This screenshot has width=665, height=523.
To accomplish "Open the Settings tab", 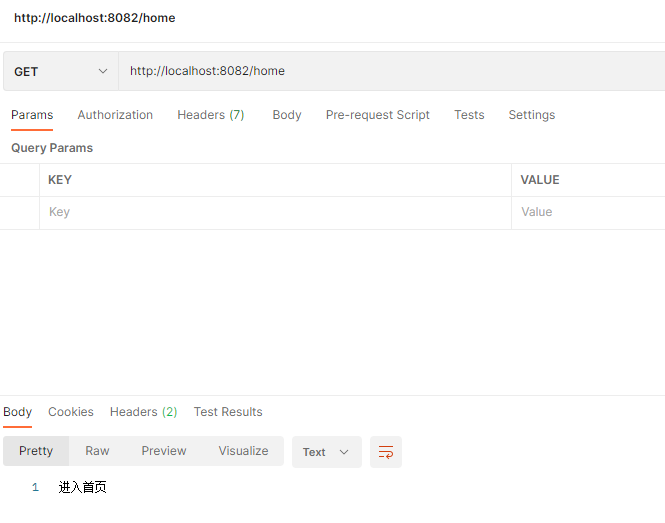I will click(x=532, y=115).
